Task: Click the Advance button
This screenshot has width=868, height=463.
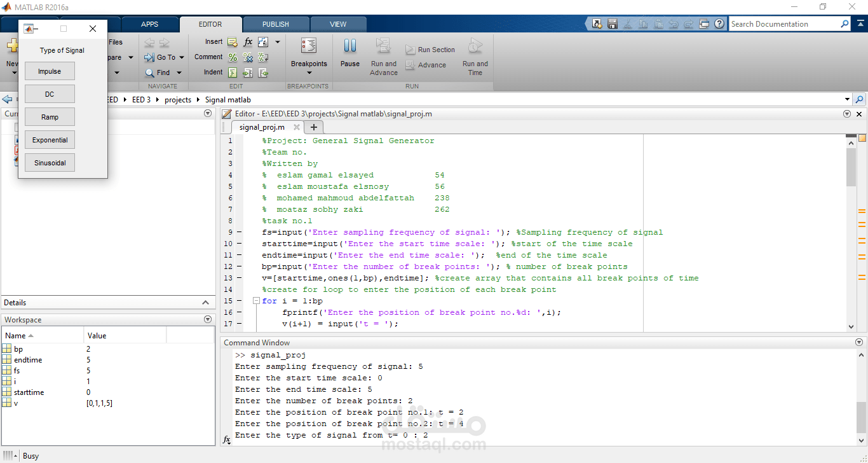Action: click(425, 65)
